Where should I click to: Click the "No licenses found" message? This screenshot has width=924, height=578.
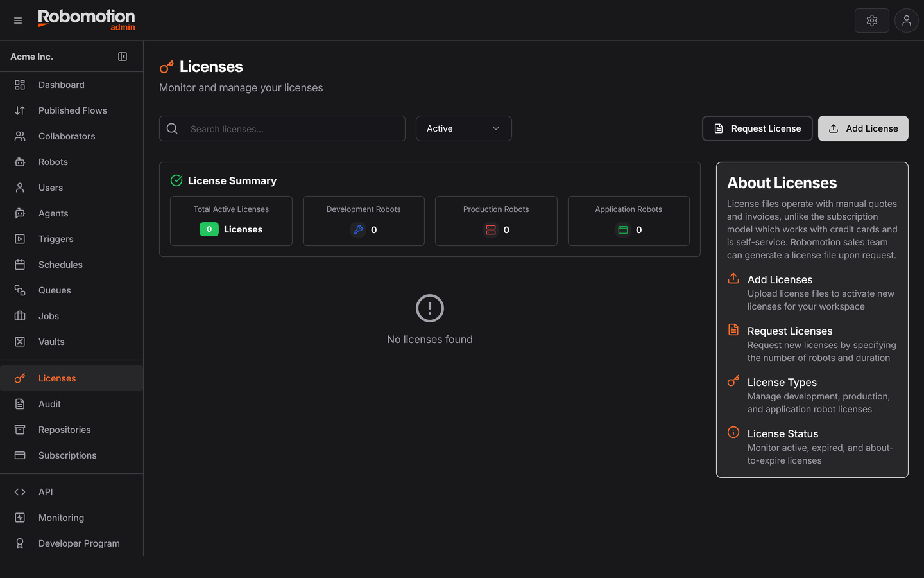(x=430, y=339)
